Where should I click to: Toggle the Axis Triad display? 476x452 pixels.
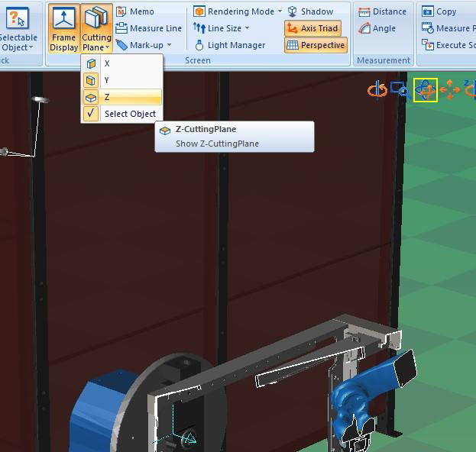(x=312, y=28)
